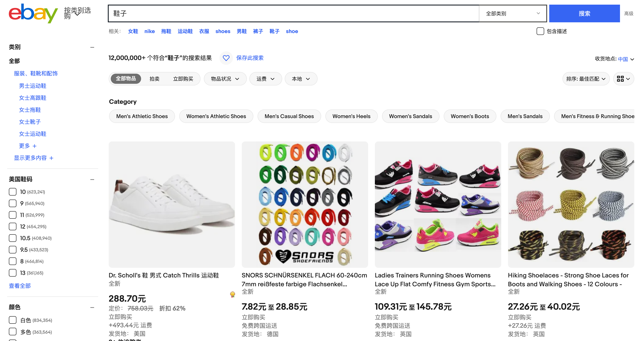This screenshot has height=341, width=644.
Task: Open 女士高跟鞋 subcategory
Action: coord(33,98)
